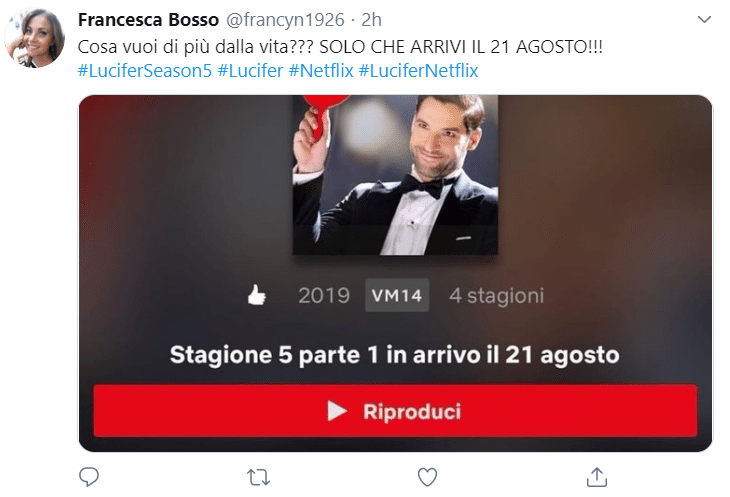
Task: Like the tweet with the heart icon
Action: pos(427,477)
